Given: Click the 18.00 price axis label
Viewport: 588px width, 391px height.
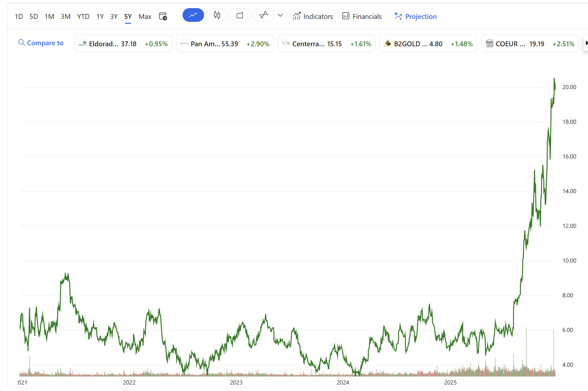Looking at the screenshot, I should [x=569, y=122].
